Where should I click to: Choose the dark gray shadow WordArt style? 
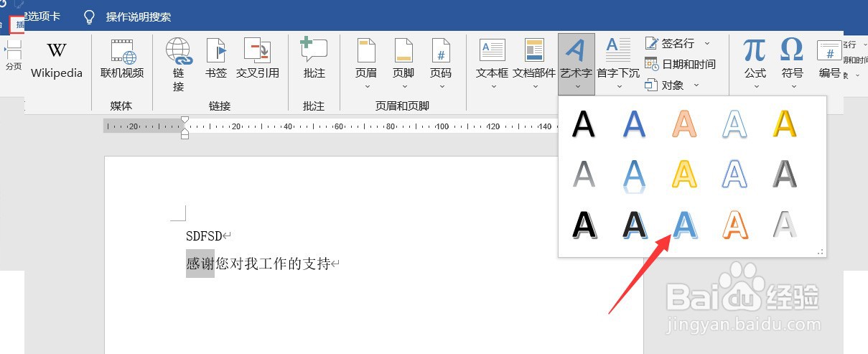pos(785,174)
